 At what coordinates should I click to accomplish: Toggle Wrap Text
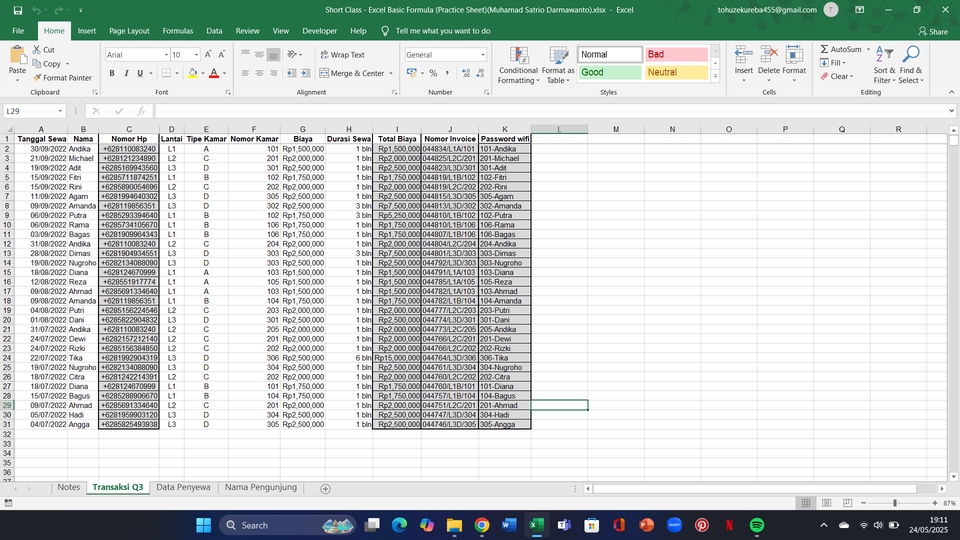pos(342,54)
